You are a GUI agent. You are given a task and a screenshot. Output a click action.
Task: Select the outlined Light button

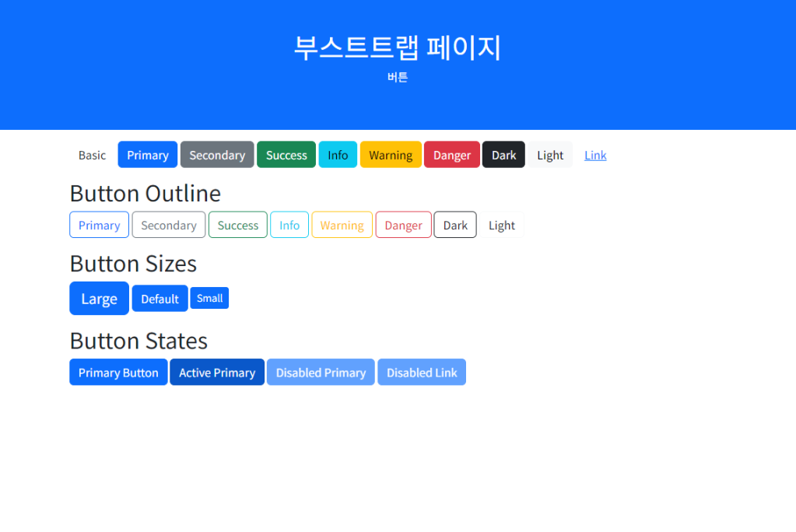[502, 225]
